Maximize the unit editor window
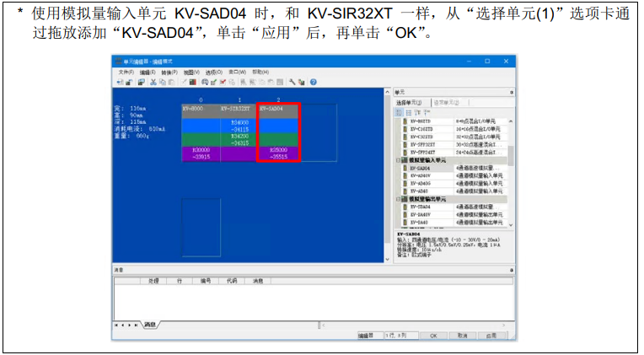644x355 pixels. point(487,62)
